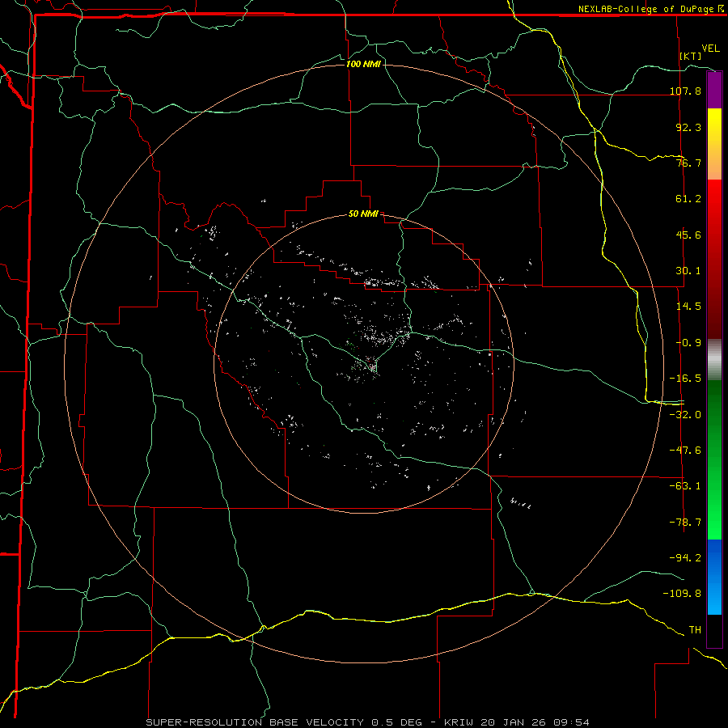Click the 76.7 velocity legend value
Screen dimensions: 728x728
pos(688,163)
